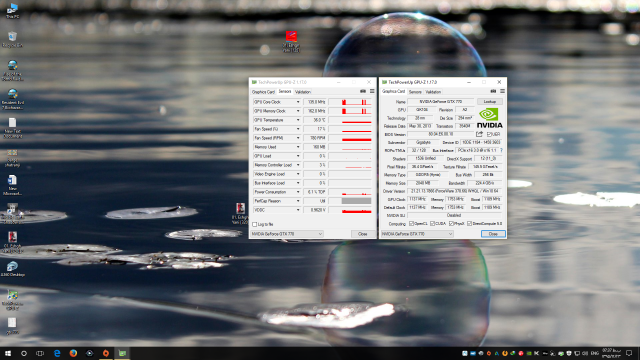Open the GPU Temperature sensor dropdown
This screenshot has height=360, width=640.
tap(298, 120)
